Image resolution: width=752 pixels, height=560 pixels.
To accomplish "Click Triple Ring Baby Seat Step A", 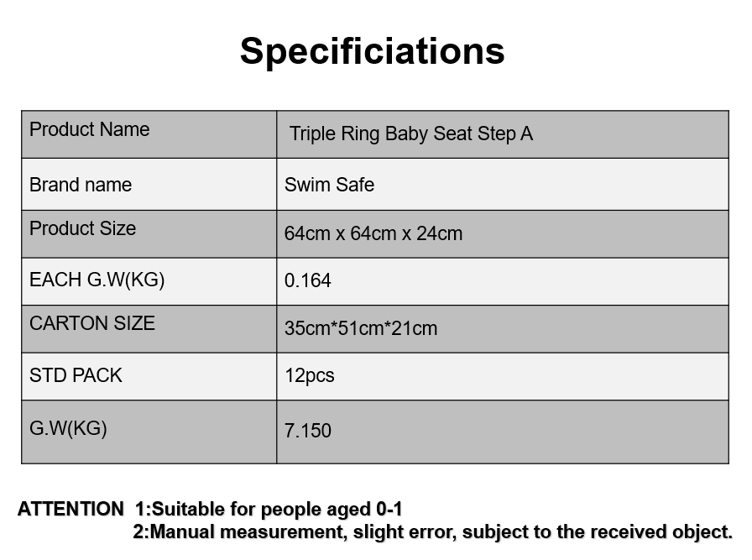I will (411, 133).
